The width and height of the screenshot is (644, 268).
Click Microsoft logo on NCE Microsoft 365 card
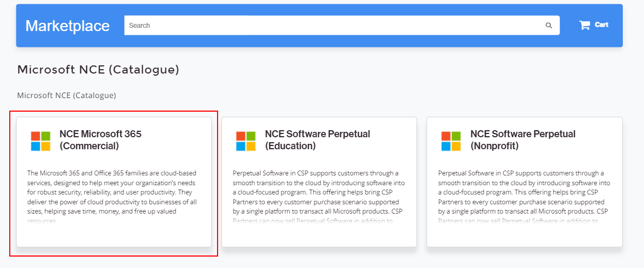40,141
